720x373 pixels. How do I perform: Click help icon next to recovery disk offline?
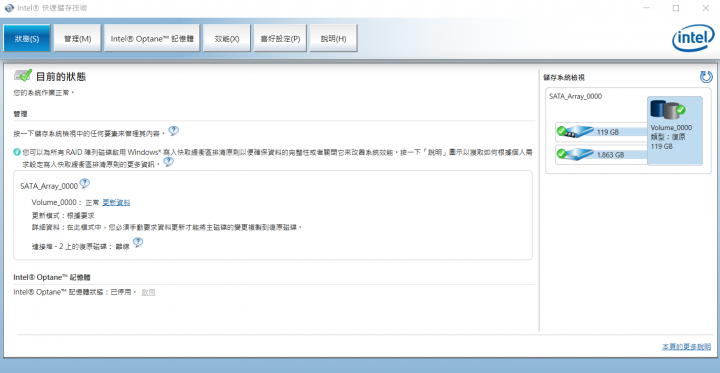tap(138, 242)
